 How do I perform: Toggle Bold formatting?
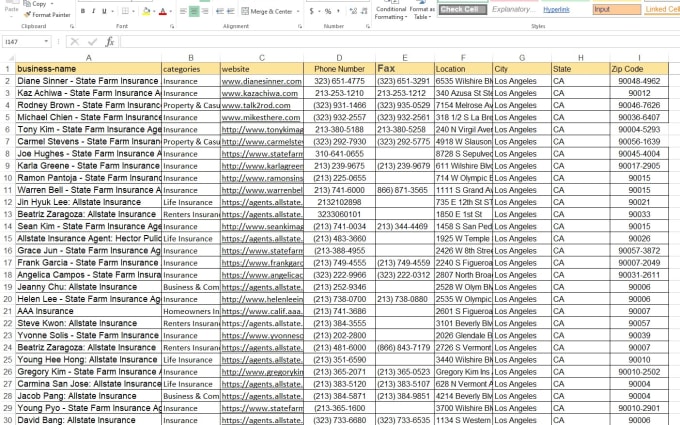click(83, 11)
